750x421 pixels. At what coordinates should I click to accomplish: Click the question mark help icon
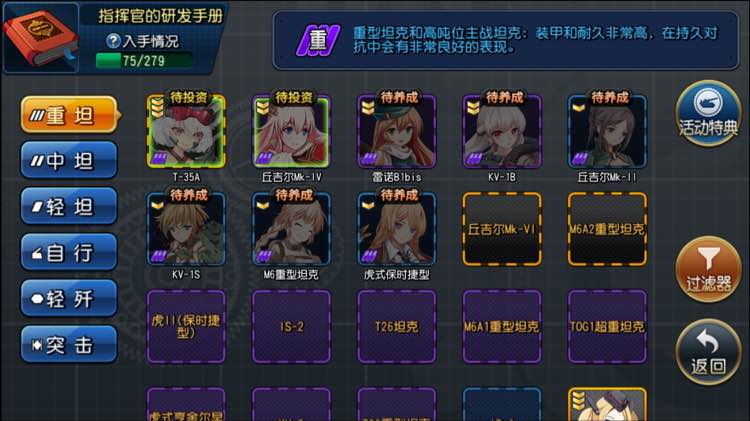pos(113,41)
